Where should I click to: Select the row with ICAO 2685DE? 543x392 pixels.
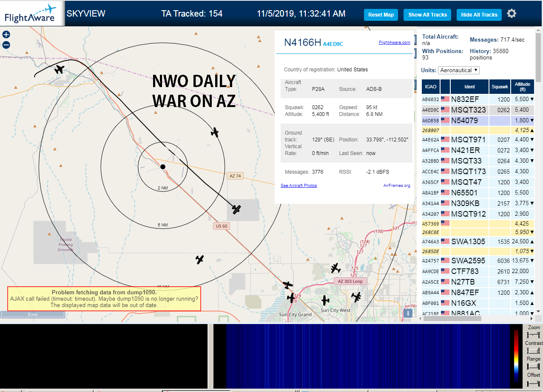point(478,251)
